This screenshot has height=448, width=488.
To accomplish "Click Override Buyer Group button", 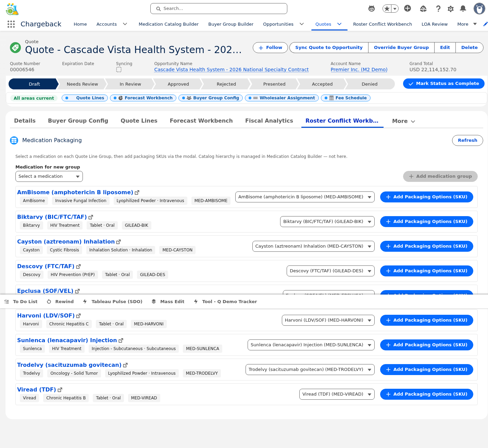I will pos(401,48).
